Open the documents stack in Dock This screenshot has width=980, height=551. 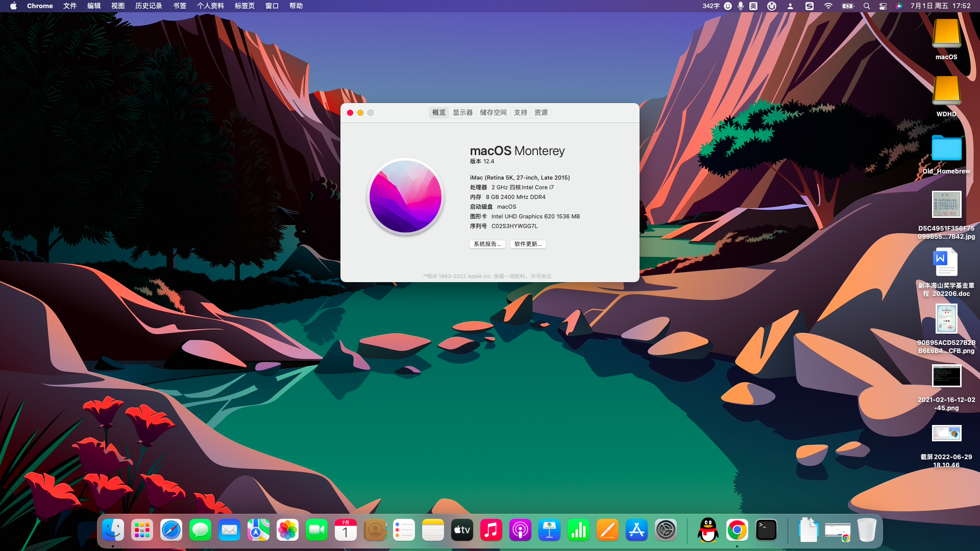[808, 530]
